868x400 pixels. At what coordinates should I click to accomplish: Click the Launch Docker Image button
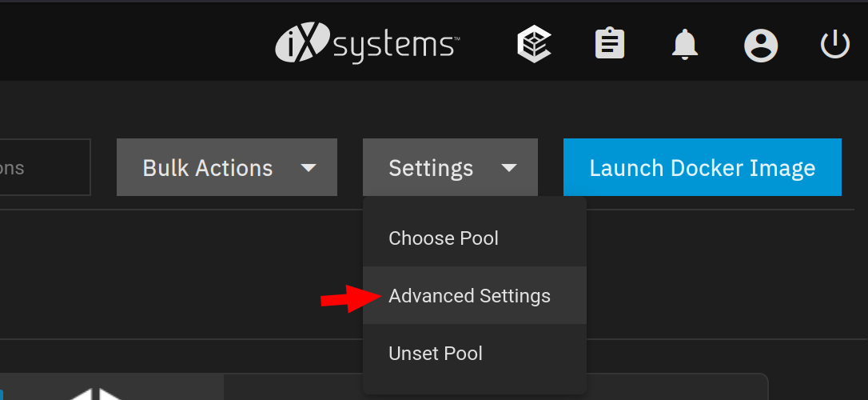click(703, 167)
